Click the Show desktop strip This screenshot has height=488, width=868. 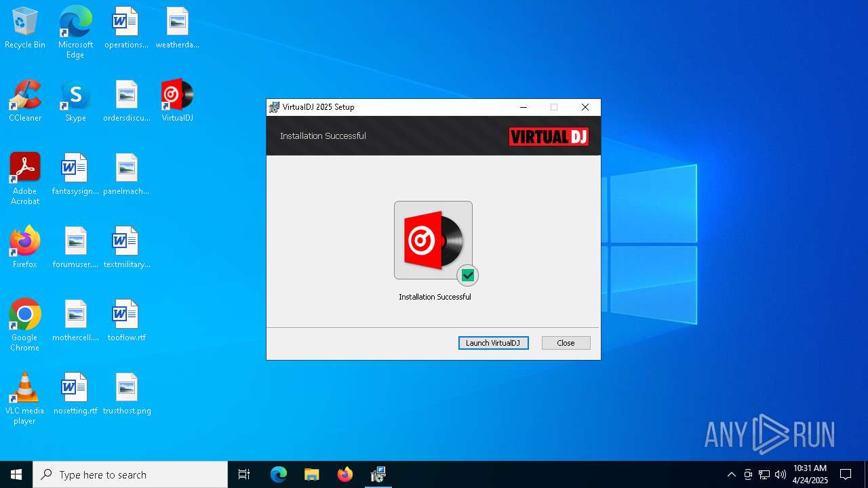click(x=866, y=474)
